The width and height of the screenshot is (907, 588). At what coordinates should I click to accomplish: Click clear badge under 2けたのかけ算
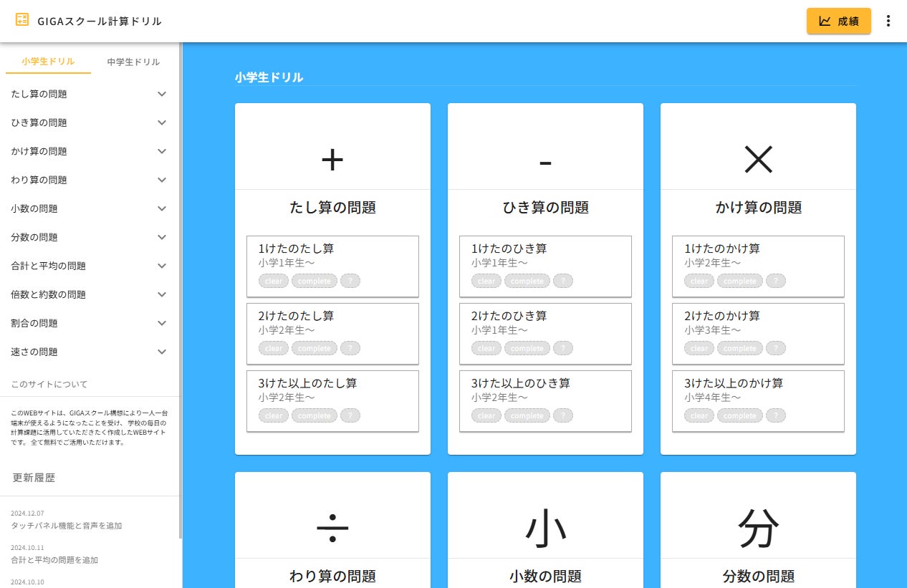pyautogui.click(x=699, y=348)
